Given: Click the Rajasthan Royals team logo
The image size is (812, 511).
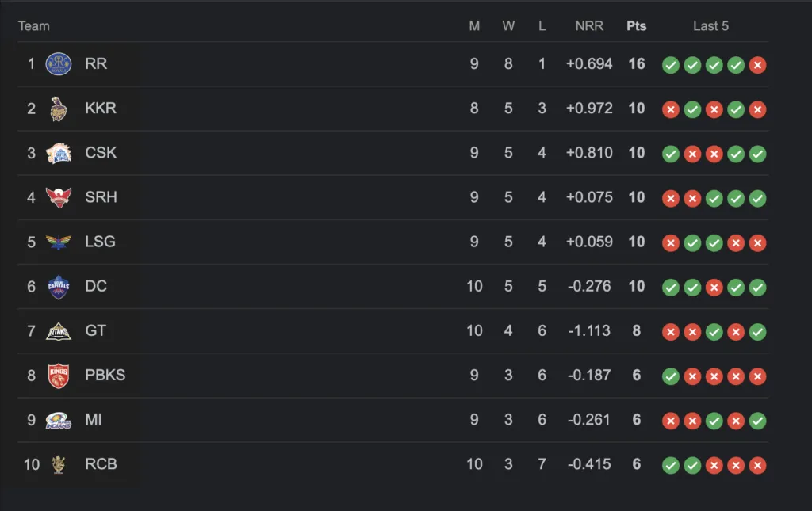Looking at the screenshot, I should pos(59,64).
